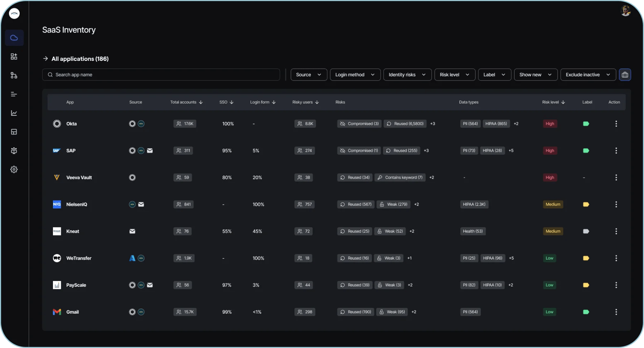Expand the Source filter dropdown
The width and height of the screenshot is (644, 348).
(308, 75)
